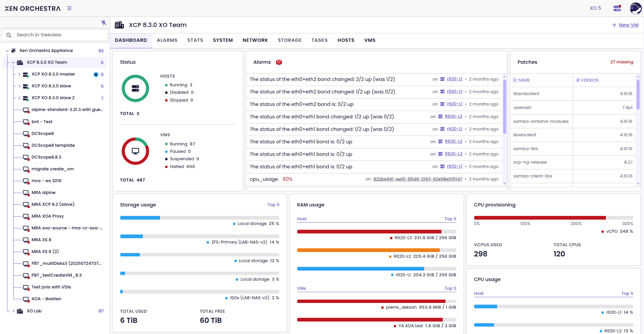Unpin the treeview sidebar pin icon
Image resolution: width=644 pixels, height=334 pixels.
[x=104, y=23]
